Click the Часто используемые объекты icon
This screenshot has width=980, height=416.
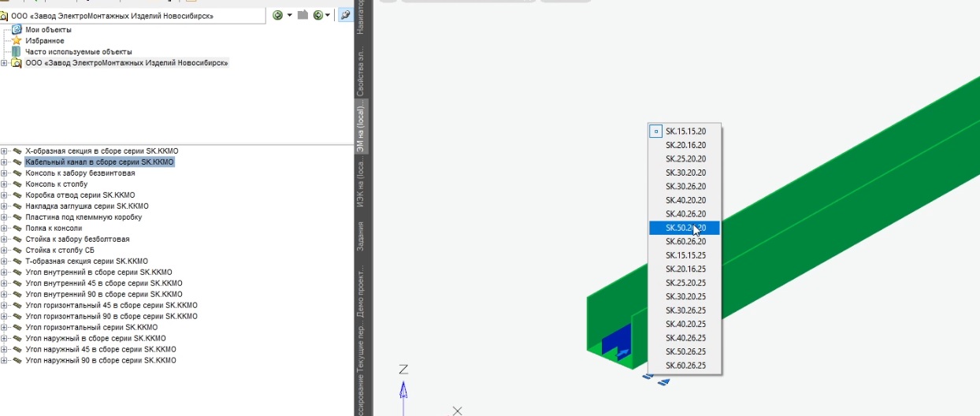click(x=17, y=51)
